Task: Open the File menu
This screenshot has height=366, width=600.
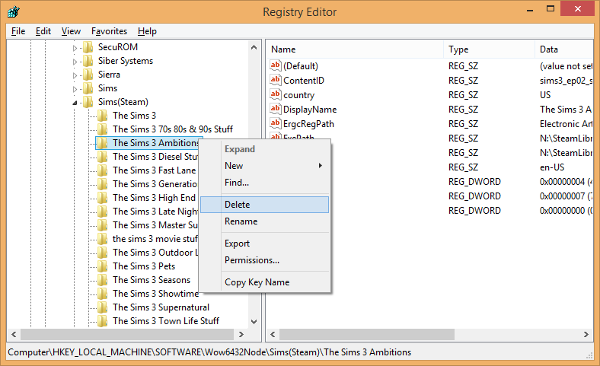Action: (18, 31)
